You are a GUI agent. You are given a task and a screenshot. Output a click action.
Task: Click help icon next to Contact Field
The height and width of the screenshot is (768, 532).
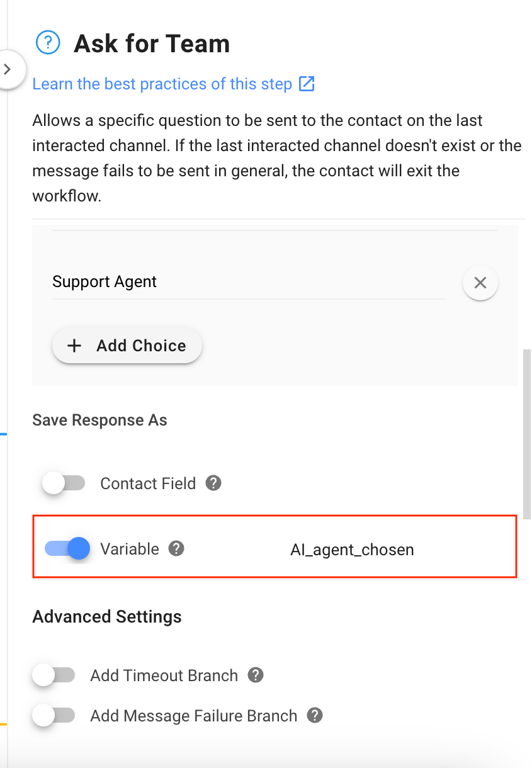pyautogui.click(x=214, y=483)
